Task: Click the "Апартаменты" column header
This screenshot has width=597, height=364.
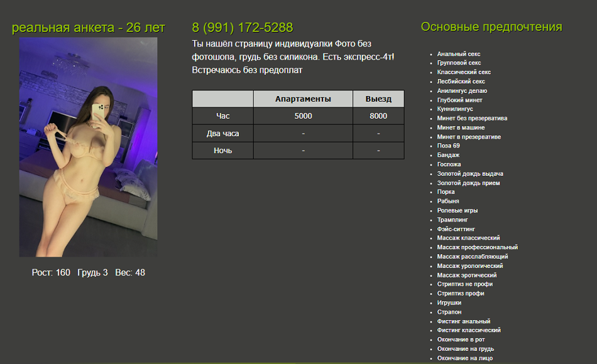Action: pos(303,99)
